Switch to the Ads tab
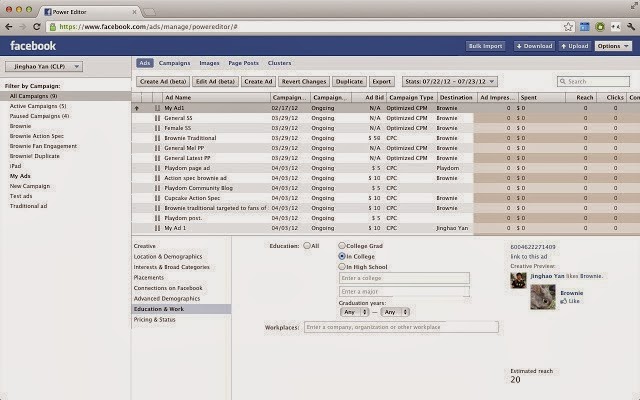The image size is (640, 400). pos(144,63)
